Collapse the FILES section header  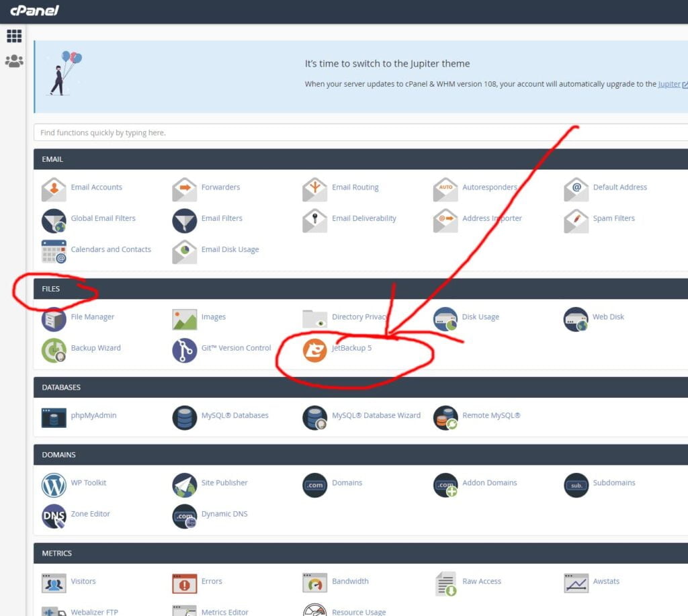click(x=361, y=289)
